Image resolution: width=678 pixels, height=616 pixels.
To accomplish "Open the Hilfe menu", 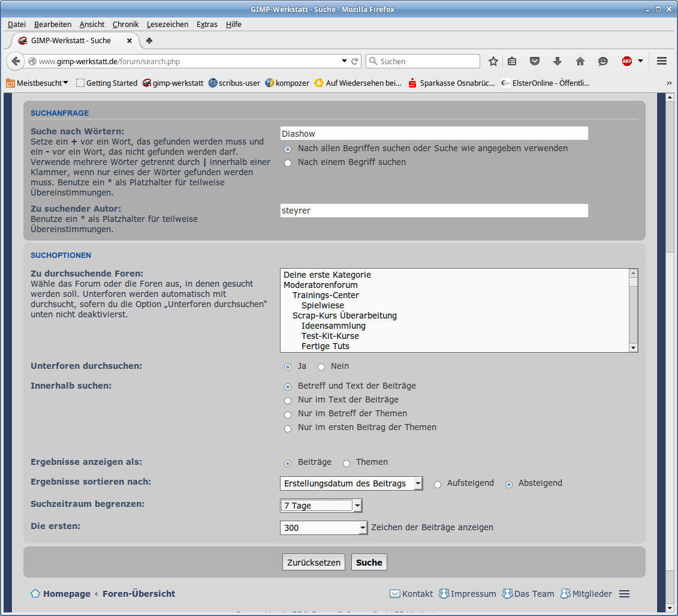I will click(234, 24).
